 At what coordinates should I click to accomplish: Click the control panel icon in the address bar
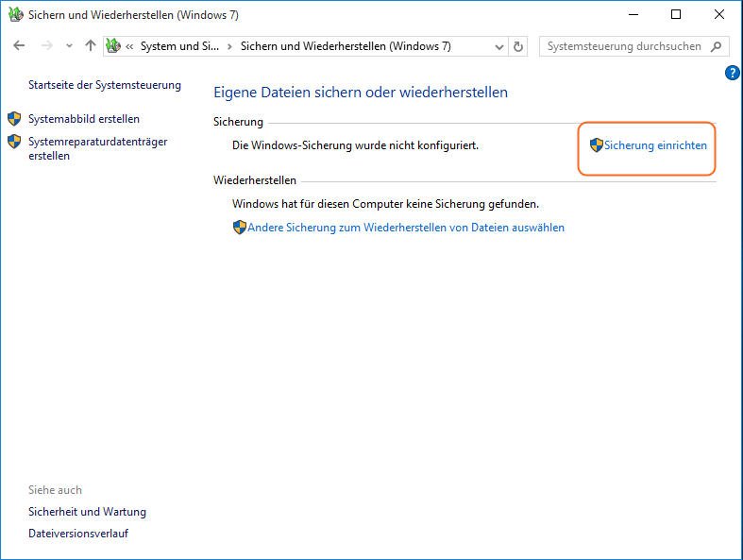point(113,46)
